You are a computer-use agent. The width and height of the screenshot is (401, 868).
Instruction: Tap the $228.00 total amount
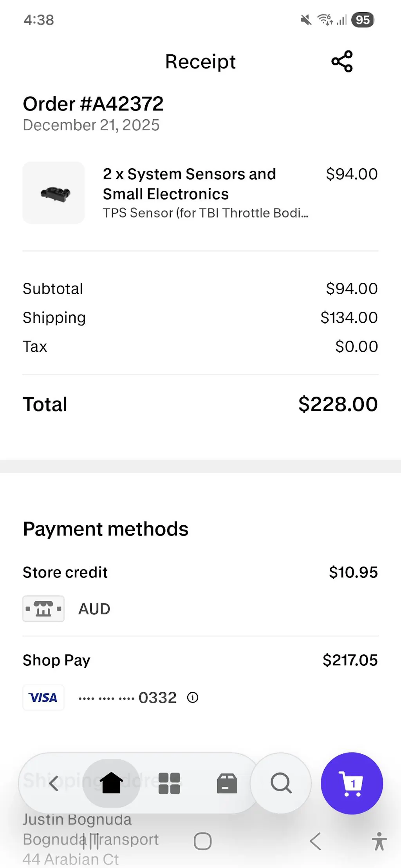(338, 404)
